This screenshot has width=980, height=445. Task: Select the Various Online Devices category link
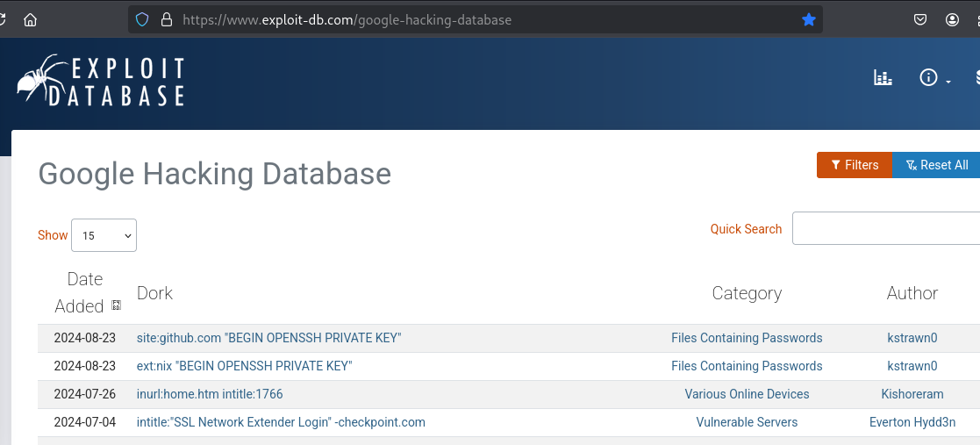point(747,394)
